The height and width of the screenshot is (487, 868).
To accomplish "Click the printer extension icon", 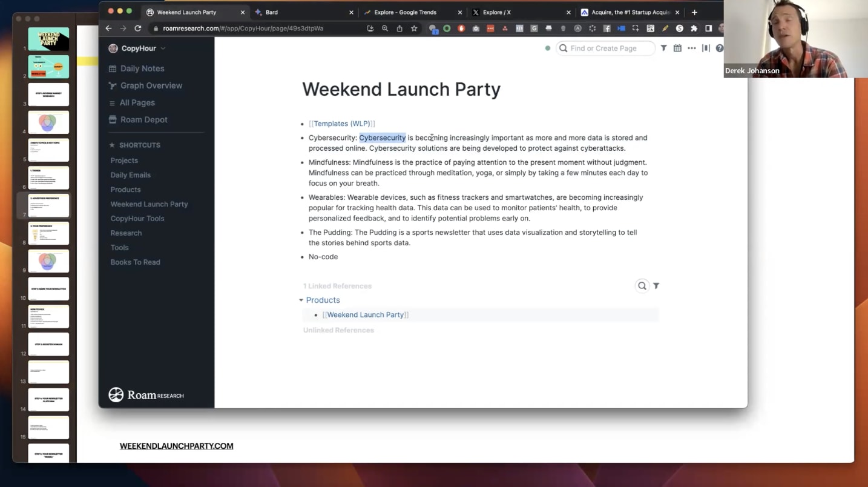I will coord(548,28).
